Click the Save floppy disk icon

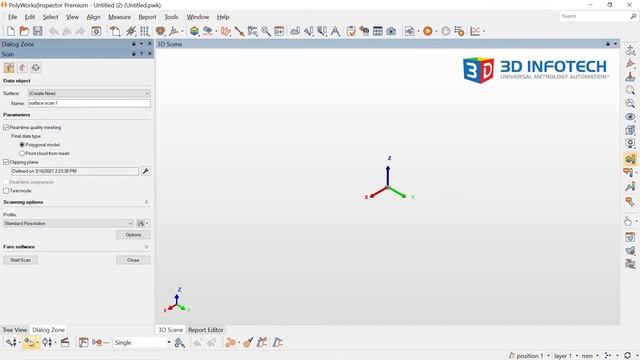coord(38,31)
